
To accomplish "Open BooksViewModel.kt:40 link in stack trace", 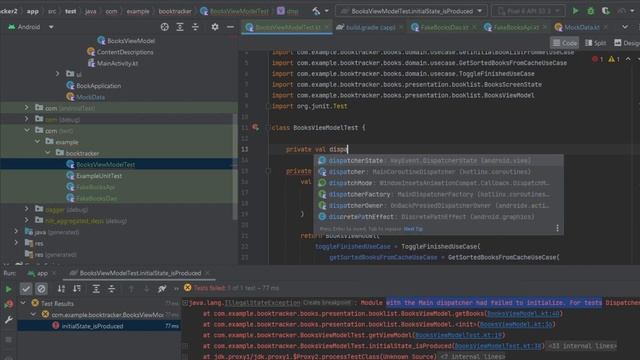I will [x=523, y=313].
